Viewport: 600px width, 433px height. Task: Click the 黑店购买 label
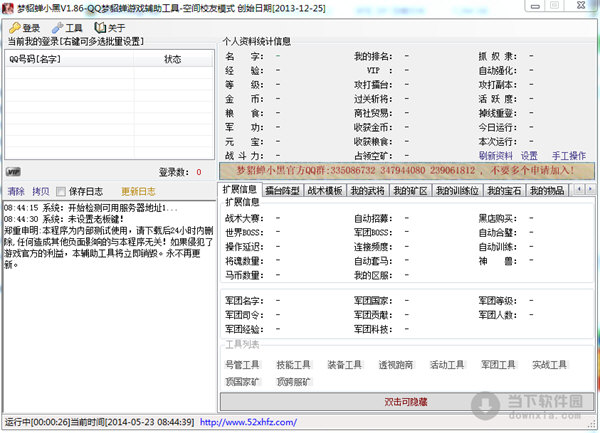tap(497, 218)
